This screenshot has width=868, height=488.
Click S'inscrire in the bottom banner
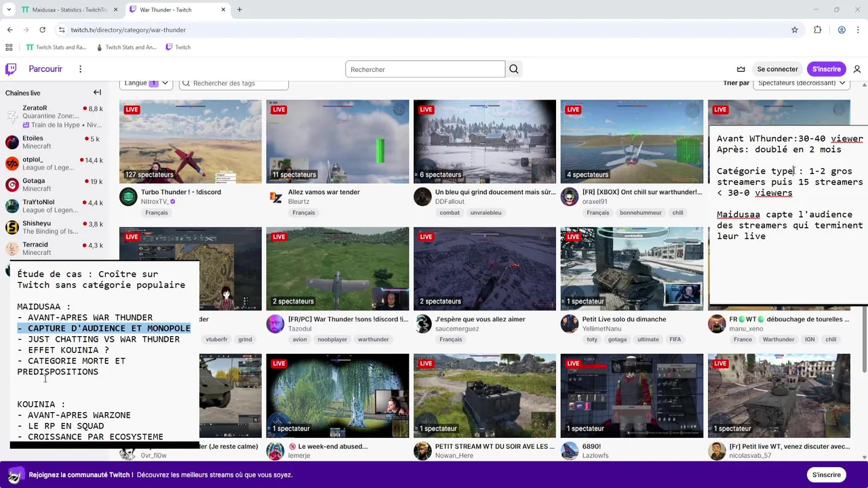tap(827, 474)
